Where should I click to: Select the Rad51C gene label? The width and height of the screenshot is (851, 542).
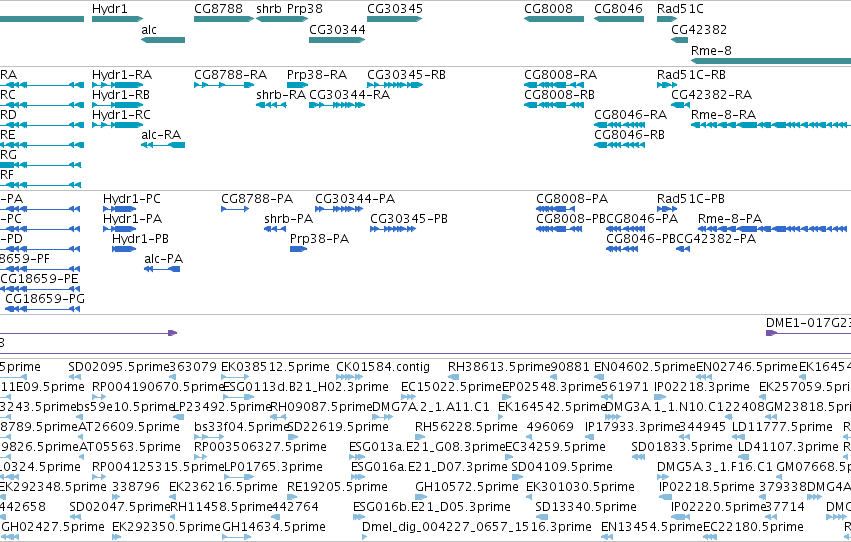coord(680,9)
